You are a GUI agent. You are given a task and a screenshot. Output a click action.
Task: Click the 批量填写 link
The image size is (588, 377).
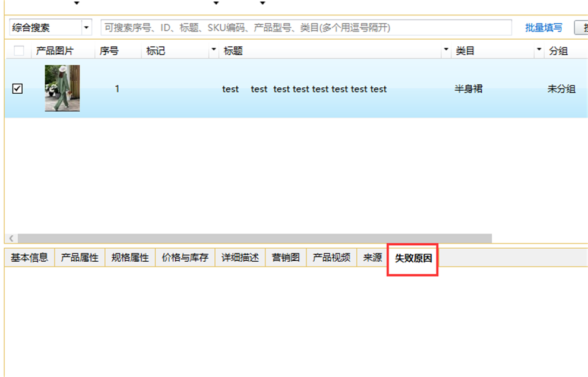click(x=543, y=28)
